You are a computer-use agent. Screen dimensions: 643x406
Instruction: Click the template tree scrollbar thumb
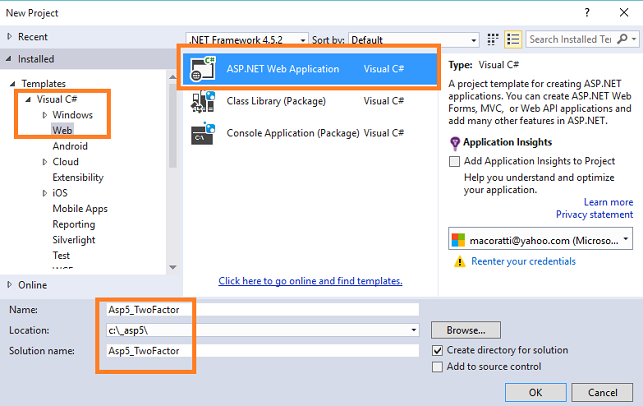click(173, 124)
